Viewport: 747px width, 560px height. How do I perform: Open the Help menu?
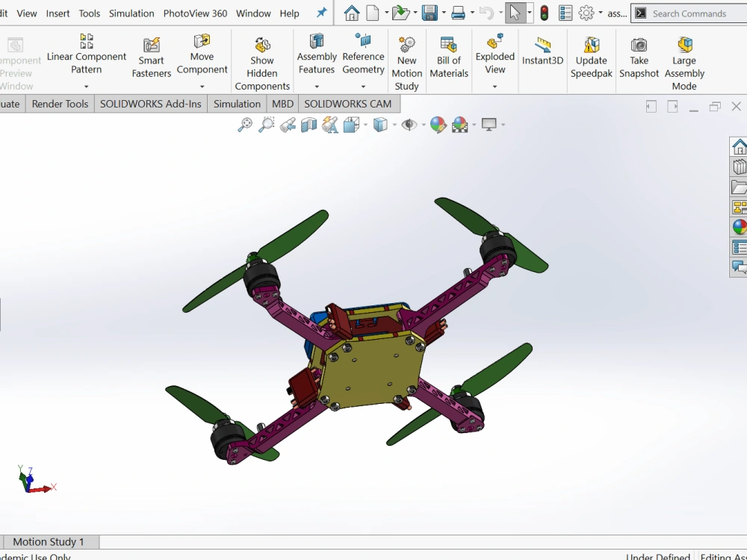pos(289,13)
